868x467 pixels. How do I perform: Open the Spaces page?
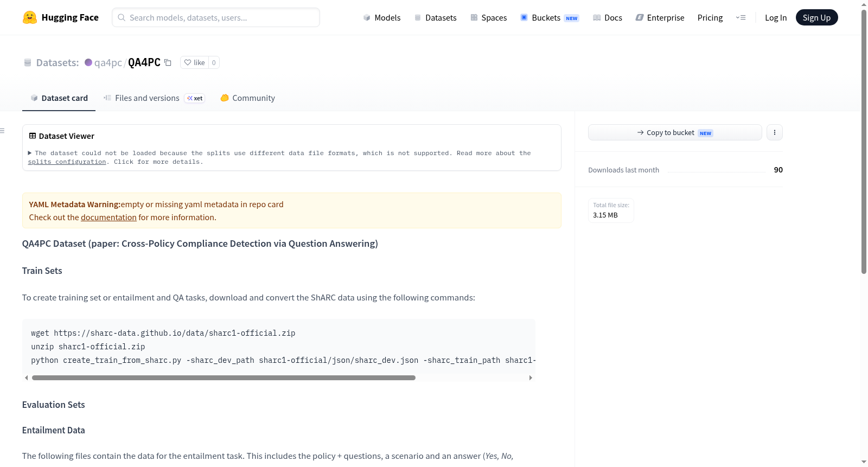489,17
